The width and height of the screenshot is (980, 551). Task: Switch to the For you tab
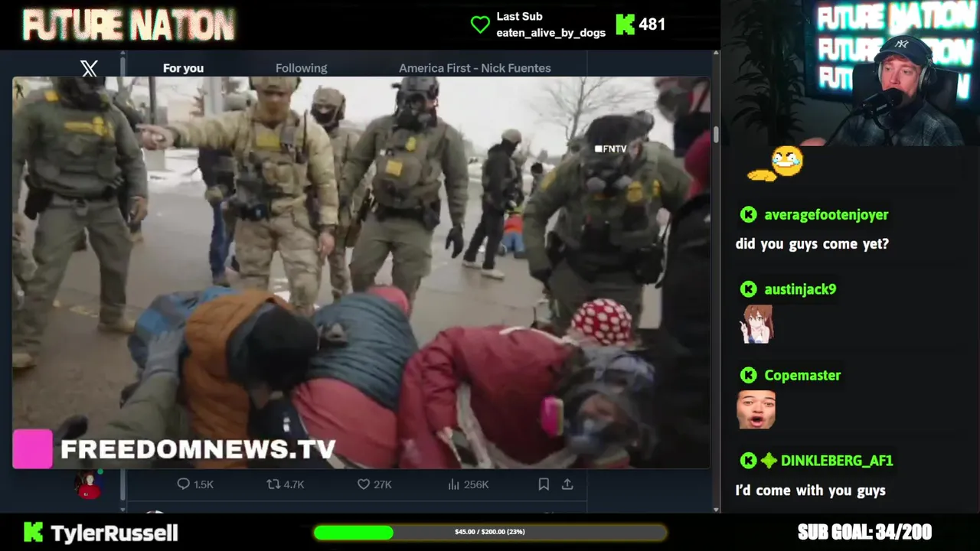(x=183, y=68)
